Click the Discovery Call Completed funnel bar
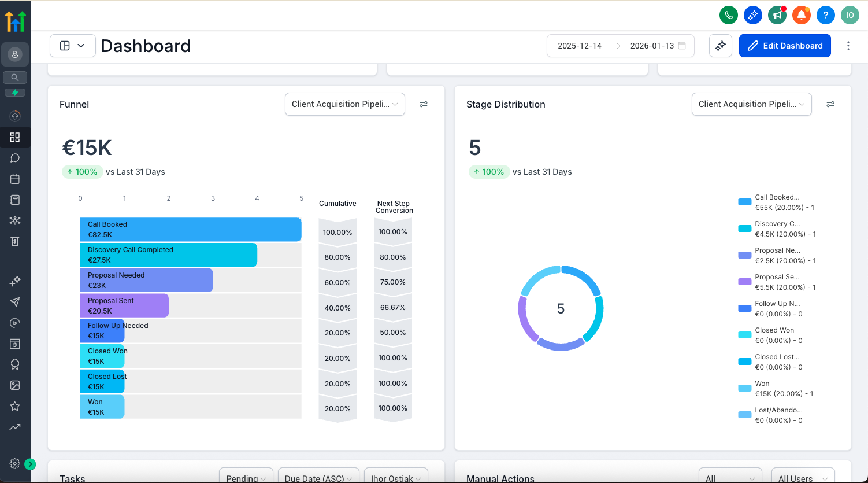Screen dimensions: 868x483 pos(169,255)
